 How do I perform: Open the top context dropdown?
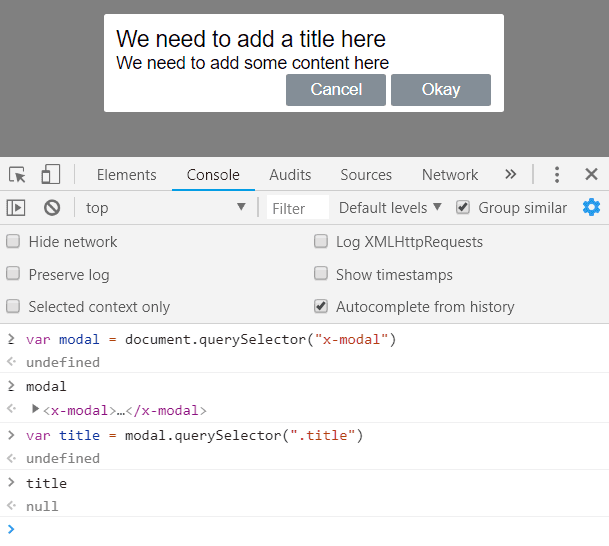click(165, 208)
